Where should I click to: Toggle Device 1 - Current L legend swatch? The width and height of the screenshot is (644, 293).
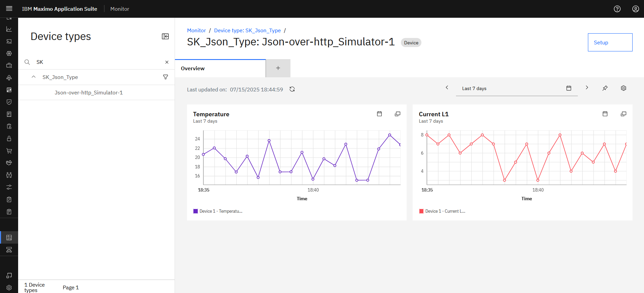(421, 211)
